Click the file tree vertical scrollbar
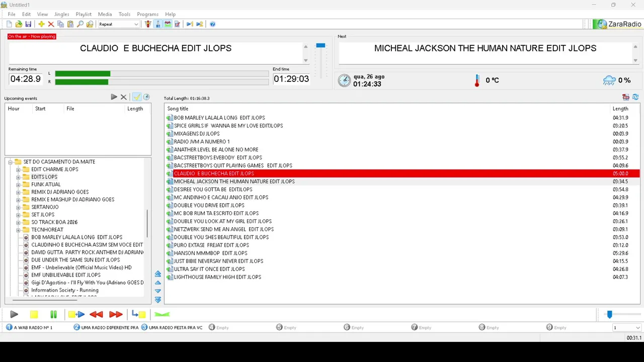The height and width of the screenshot is (362, 644). (147, 223)
